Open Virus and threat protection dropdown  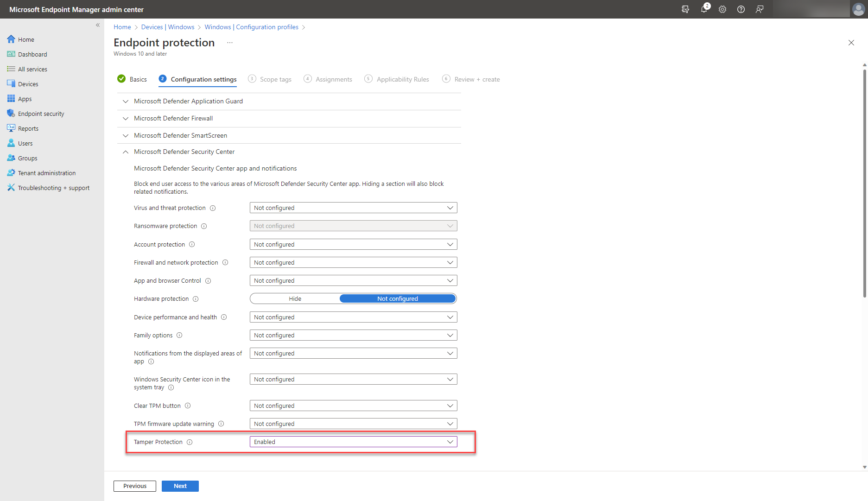pyautogui.click(x=353, y=208)
